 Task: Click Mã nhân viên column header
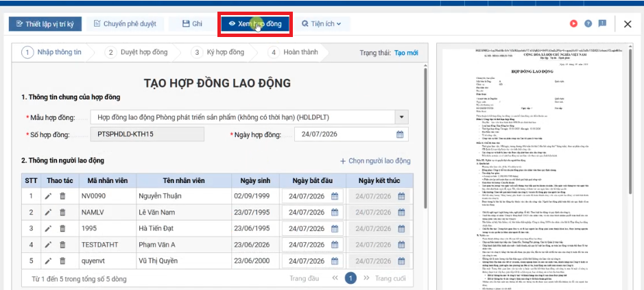click(108, 181)
